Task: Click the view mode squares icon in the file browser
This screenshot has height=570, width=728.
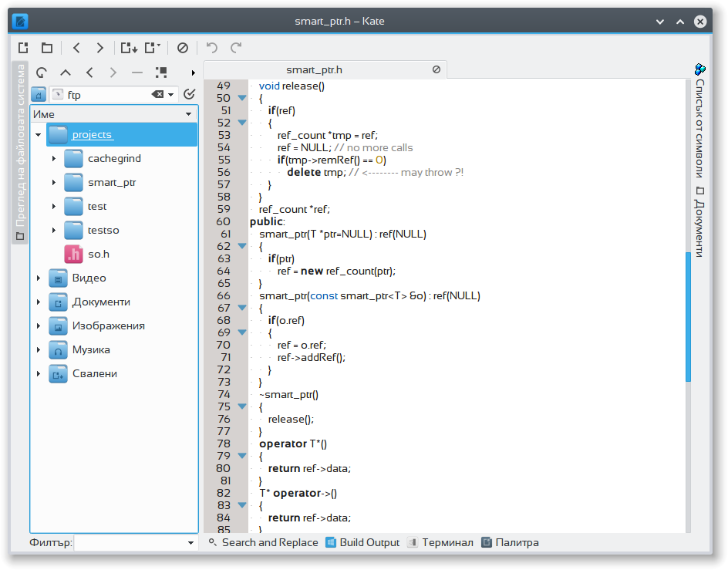Action: tap(161, 73)
